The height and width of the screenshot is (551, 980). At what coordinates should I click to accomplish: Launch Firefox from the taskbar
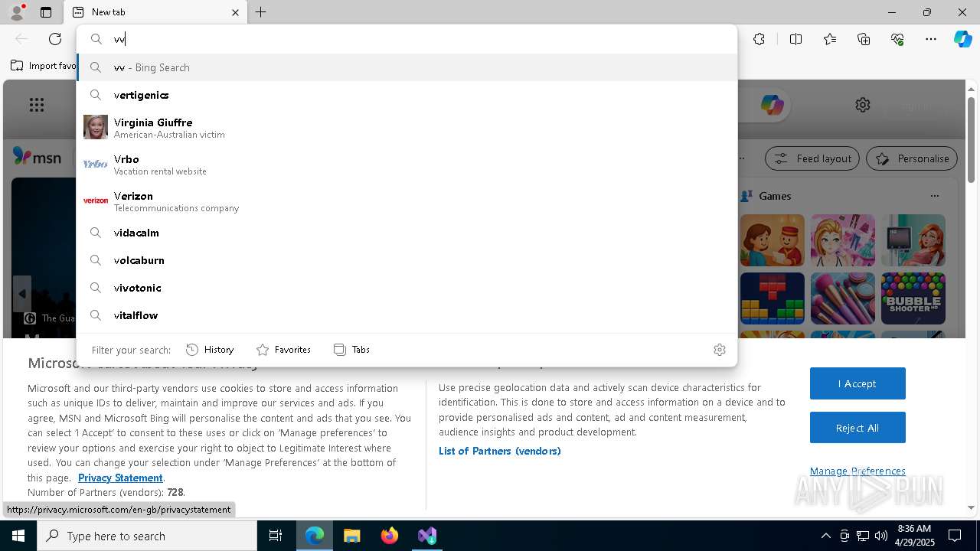pos(390,536)
